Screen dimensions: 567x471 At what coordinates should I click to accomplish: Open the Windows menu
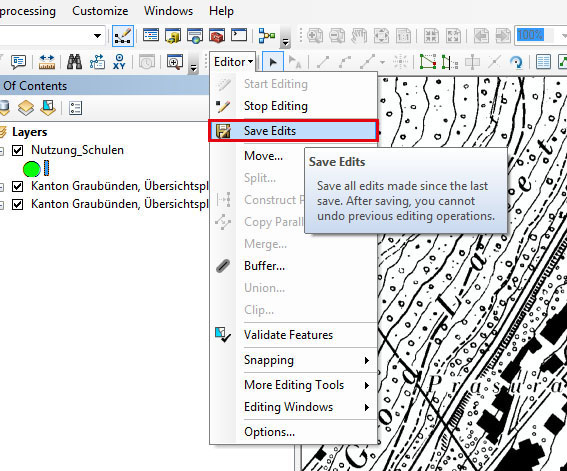pyautogui.click(x=169, y=11)
